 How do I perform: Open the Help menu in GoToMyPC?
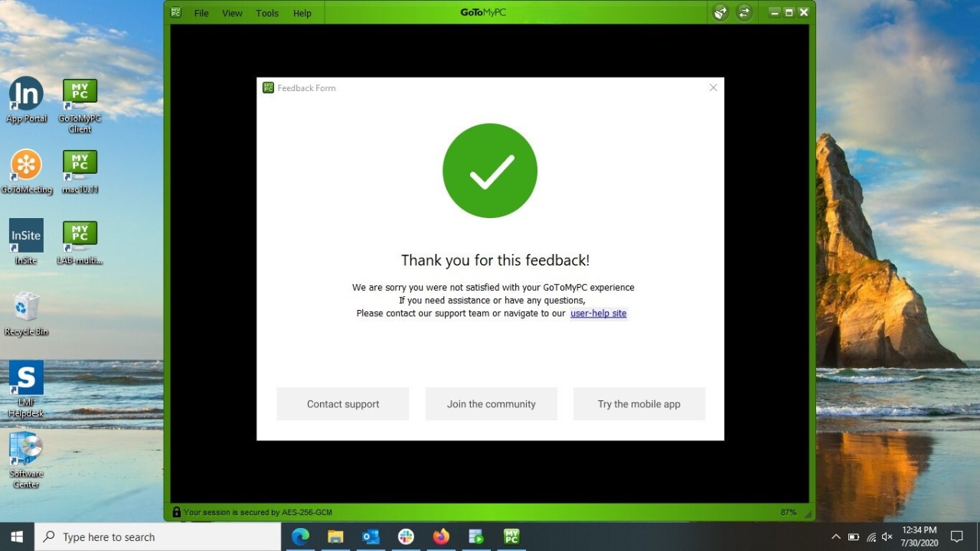(302, 13)
